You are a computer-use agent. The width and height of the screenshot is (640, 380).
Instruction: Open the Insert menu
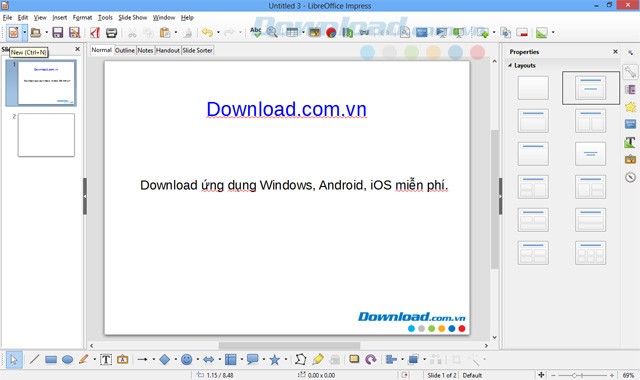pyautogui.click(x=60, y=18)
